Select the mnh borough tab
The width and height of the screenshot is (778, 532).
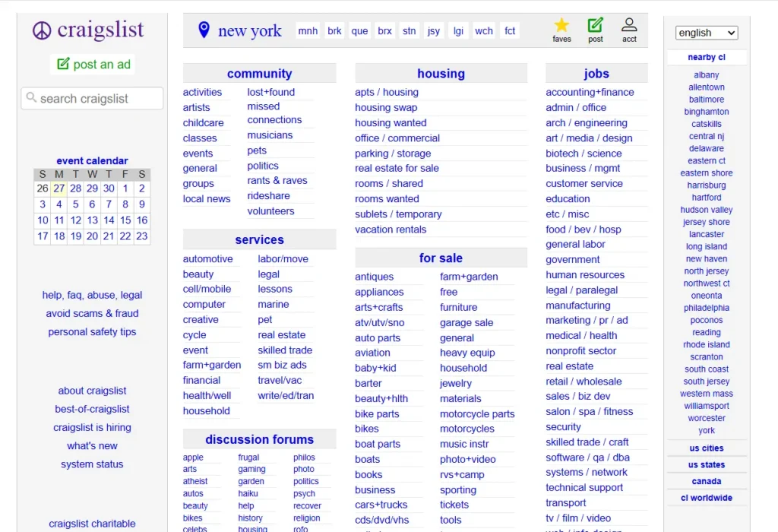click(x=308, y=30)
